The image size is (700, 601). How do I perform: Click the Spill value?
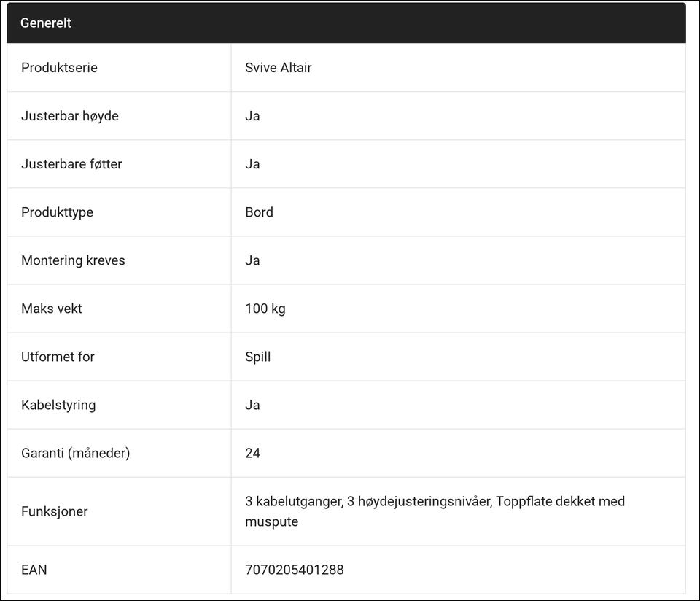pos(257,357)
